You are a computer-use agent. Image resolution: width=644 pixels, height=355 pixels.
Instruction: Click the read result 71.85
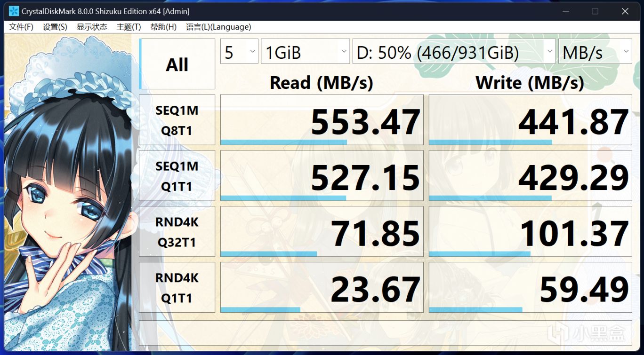[x=322, y=232]
